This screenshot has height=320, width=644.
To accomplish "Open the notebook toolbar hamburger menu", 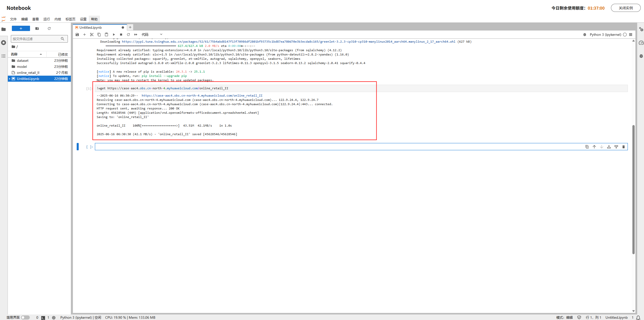I will (631, 35).
